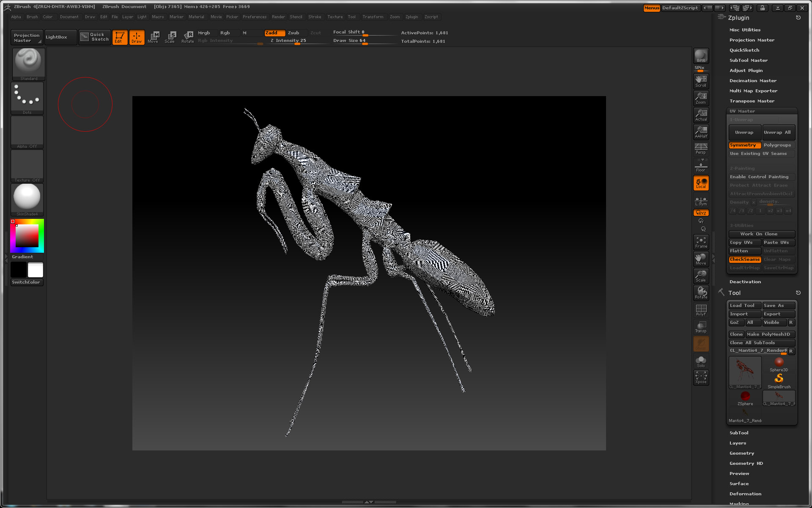Click the BPR render icon
This screenshot has width=812, height=508.
[x=701, y=56]
